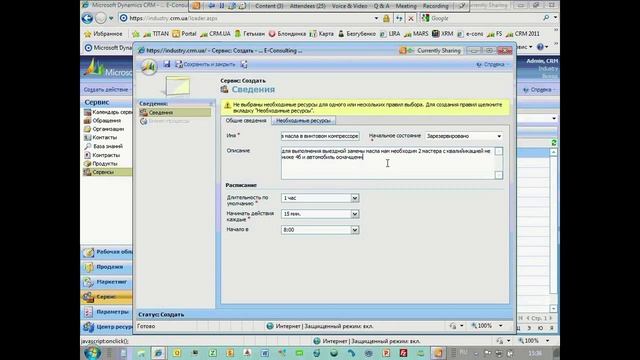Click the Internet Explorer taskbar icon

(158, 353)
